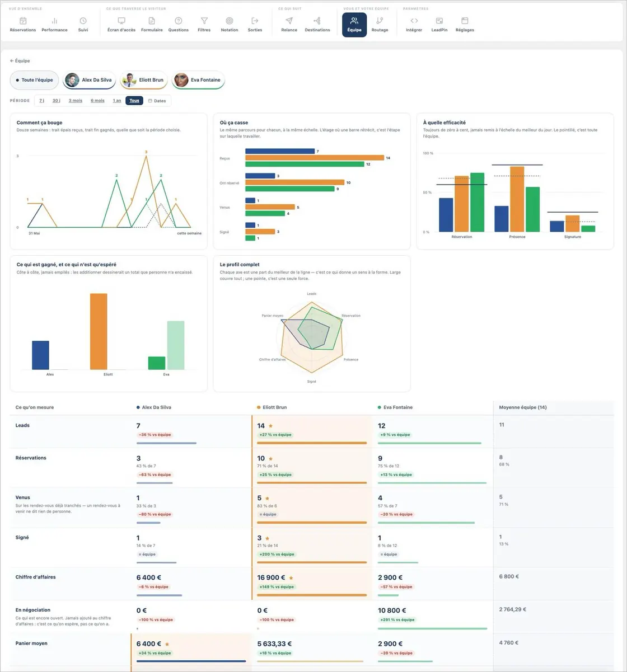Select the Formulaire document icon

[152, 21]
